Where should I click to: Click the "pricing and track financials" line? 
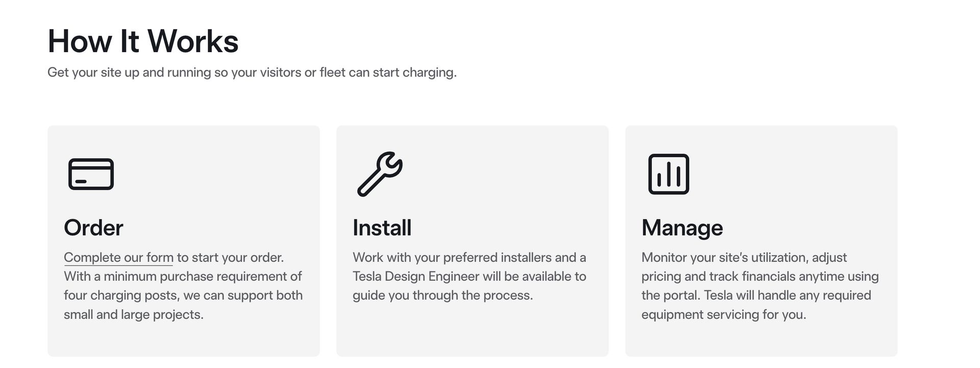(x=760, y=276)
